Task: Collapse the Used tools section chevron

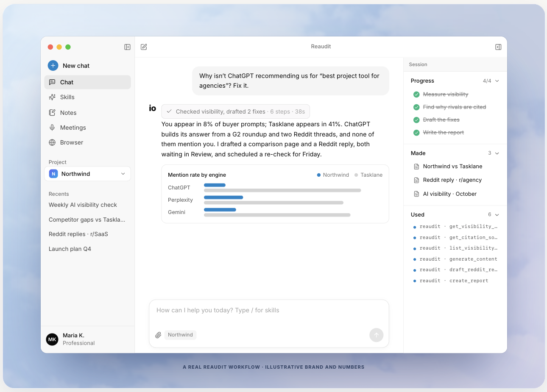Action: [497, 215]
